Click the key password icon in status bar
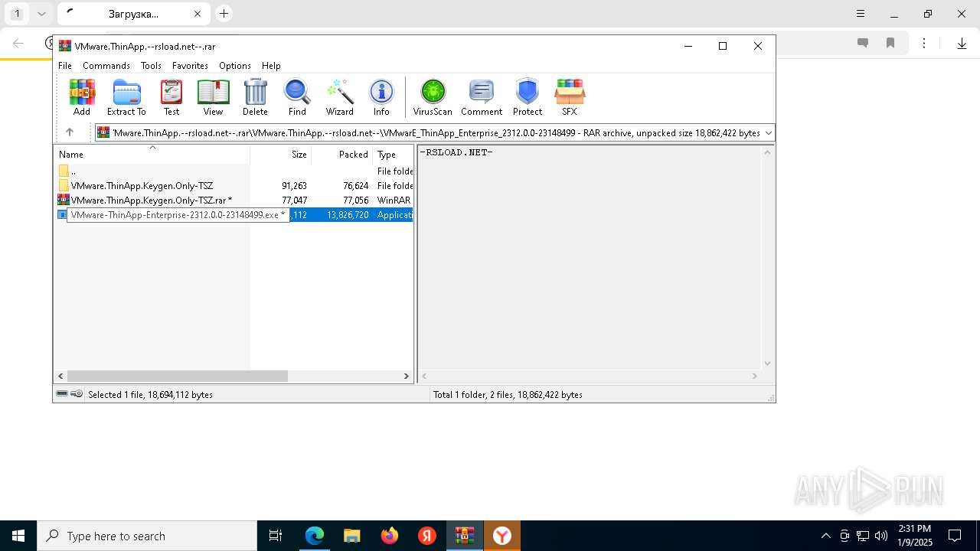Screen dimensions: 980x551 pos(77,394)
